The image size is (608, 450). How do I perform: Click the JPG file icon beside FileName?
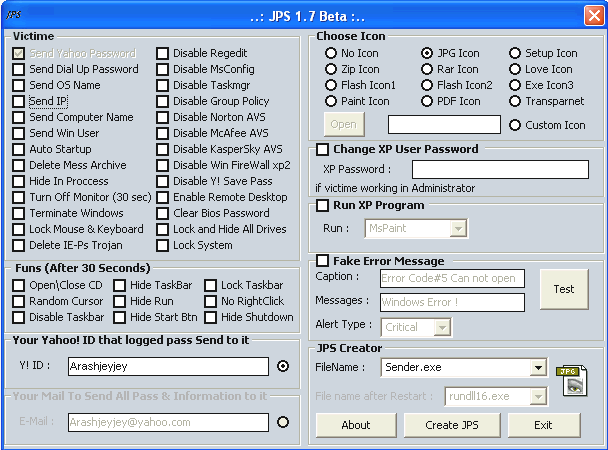click(x=573, y=379)
